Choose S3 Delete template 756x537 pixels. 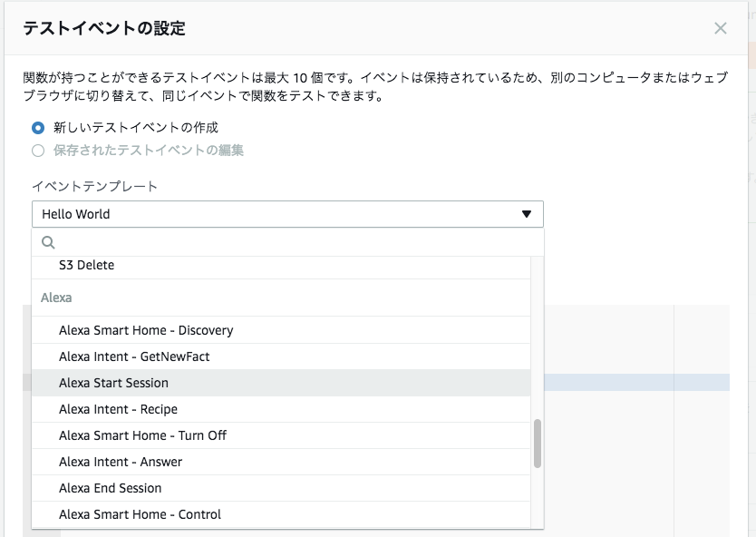[87, 266]
